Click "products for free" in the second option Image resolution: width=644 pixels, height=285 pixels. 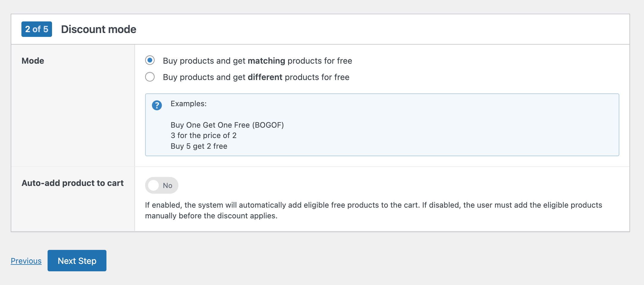317,77
